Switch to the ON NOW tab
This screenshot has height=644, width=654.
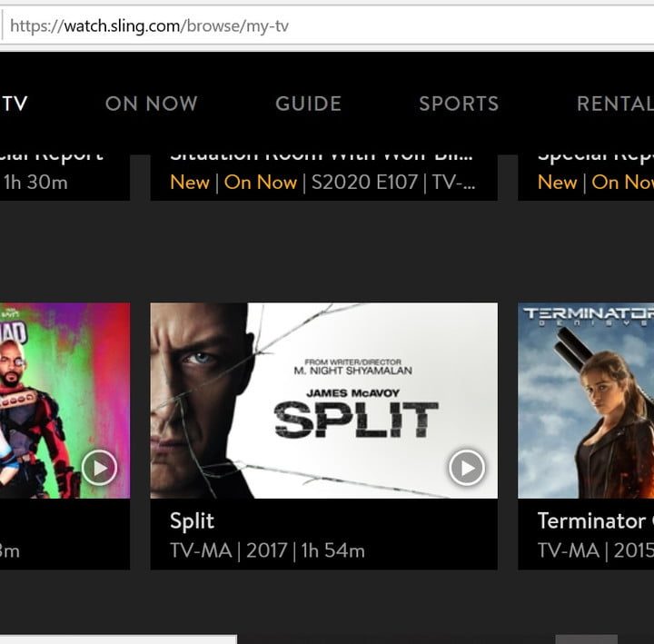(x=151, y=104)
